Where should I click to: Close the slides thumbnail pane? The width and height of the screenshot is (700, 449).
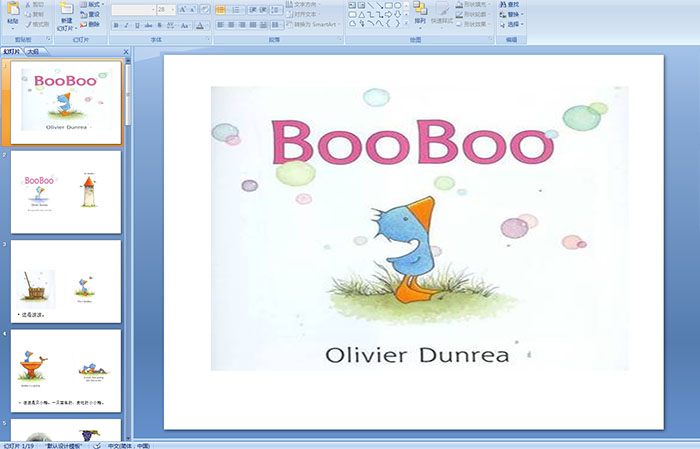coord(126,52)
